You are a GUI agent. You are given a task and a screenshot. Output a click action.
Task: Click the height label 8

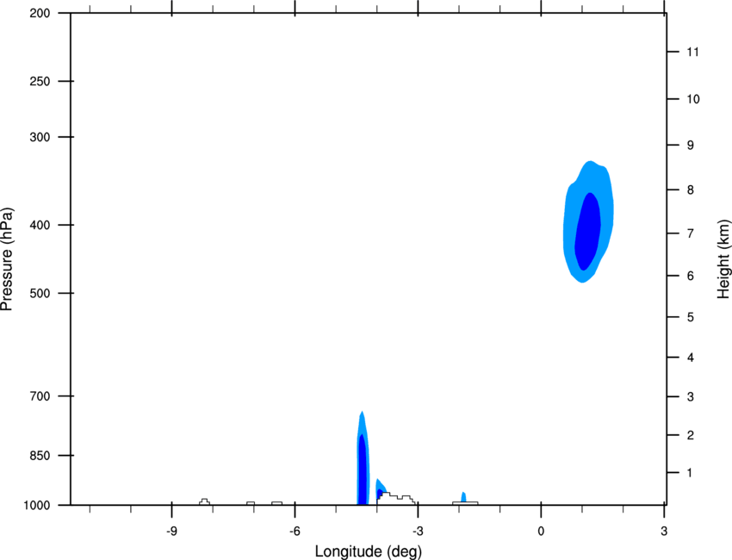point(690,190)
